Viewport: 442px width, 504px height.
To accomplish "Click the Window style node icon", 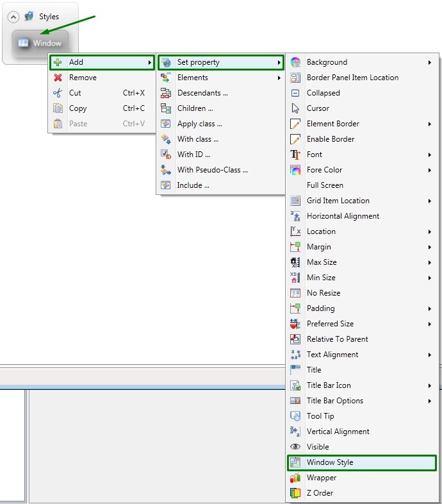I will point(24,43).
